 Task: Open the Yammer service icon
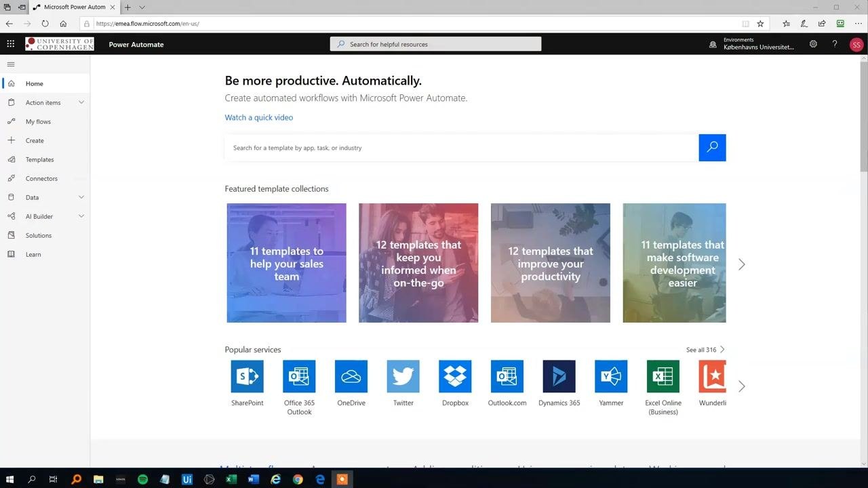(x=611, y=376)
